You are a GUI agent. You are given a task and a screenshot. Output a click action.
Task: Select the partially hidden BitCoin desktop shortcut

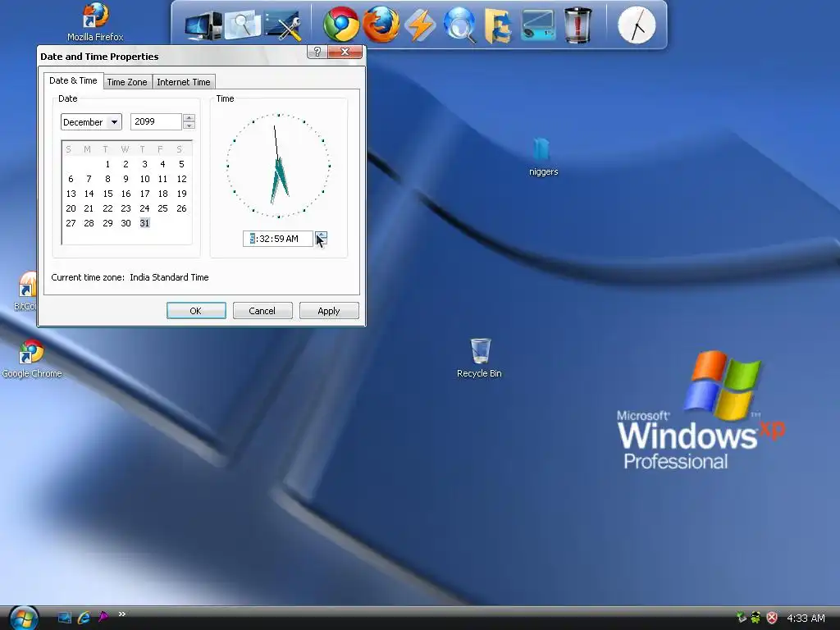[27, 290]
